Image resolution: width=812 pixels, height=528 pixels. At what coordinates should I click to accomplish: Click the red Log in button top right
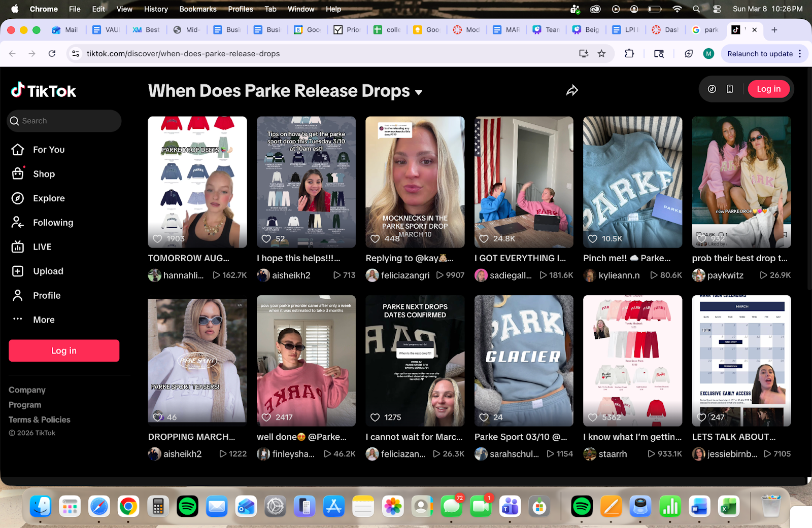click(769, 89)
